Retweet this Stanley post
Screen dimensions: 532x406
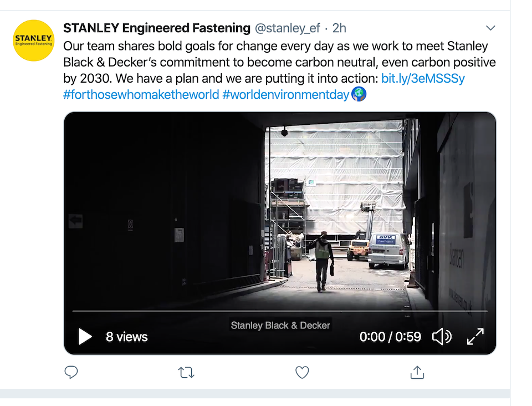187,372
